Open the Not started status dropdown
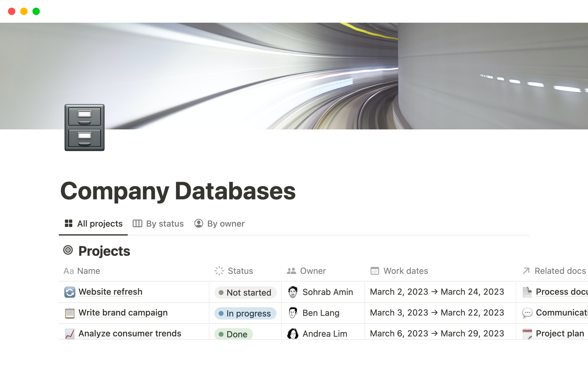This screenshot has height=368, width=588. click(245, 293)
